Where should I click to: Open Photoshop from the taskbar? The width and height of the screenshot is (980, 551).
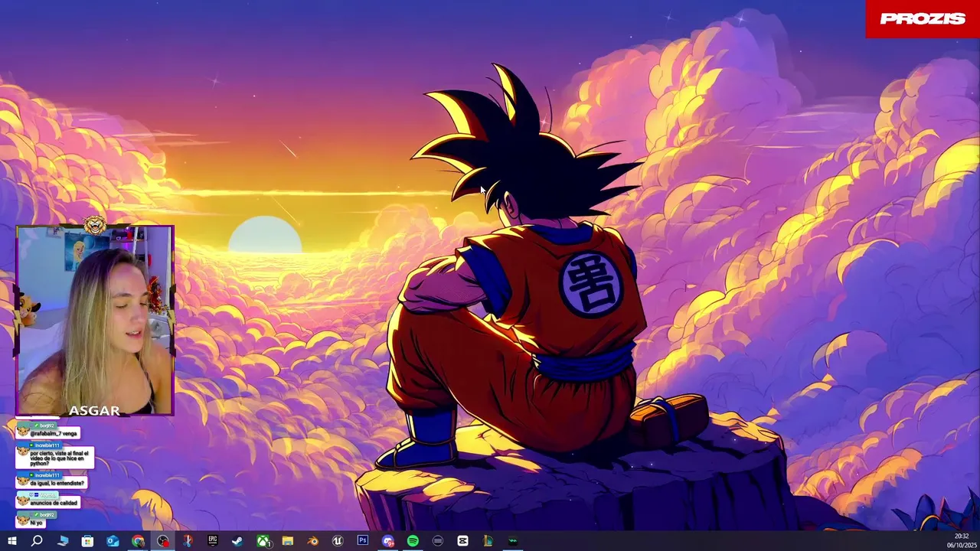(x=363, y=541)
